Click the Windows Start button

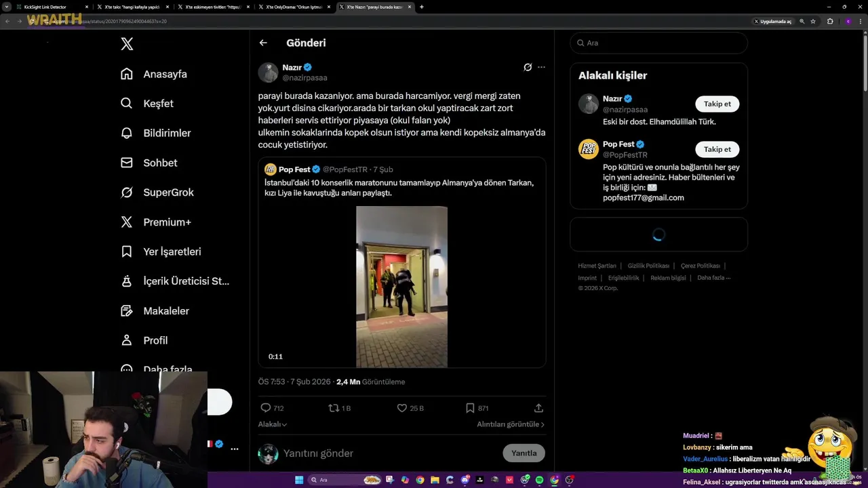(299, 480)
